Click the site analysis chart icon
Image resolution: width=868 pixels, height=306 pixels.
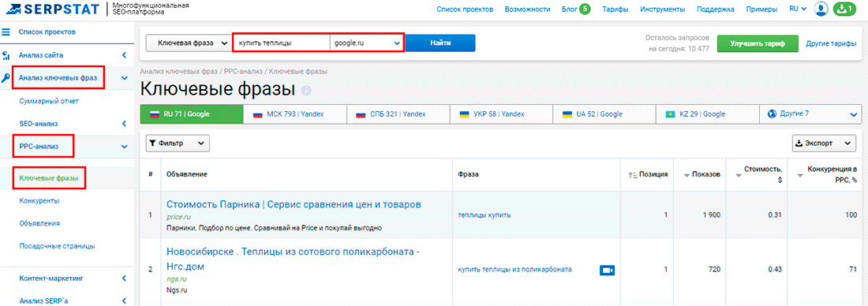pos(6,55)
